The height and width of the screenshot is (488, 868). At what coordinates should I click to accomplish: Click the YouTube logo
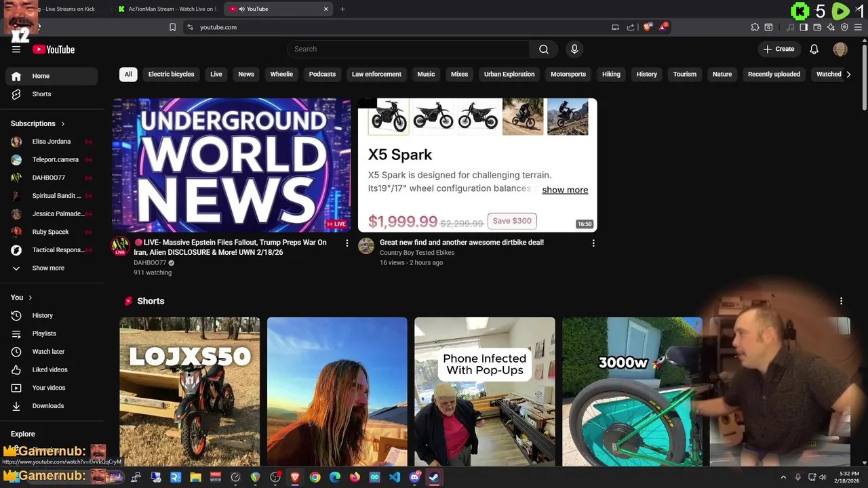tap(54, 49)
